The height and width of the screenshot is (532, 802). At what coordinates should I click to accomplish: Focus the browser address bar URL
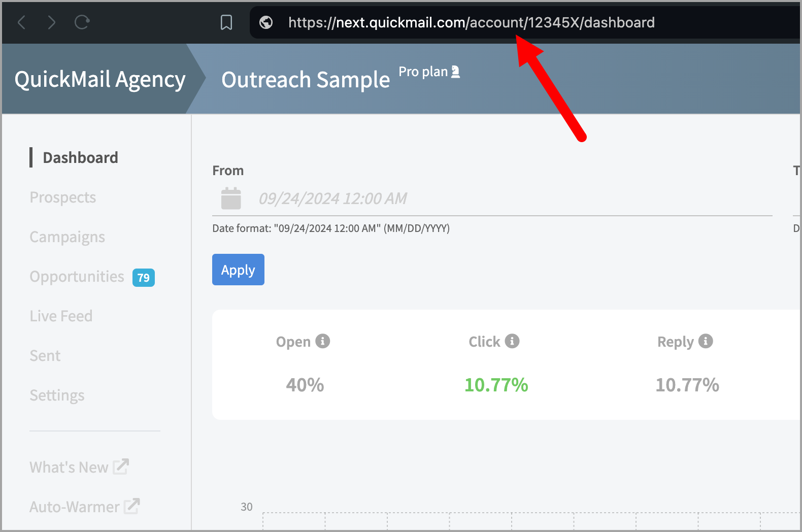click(471, 22)
